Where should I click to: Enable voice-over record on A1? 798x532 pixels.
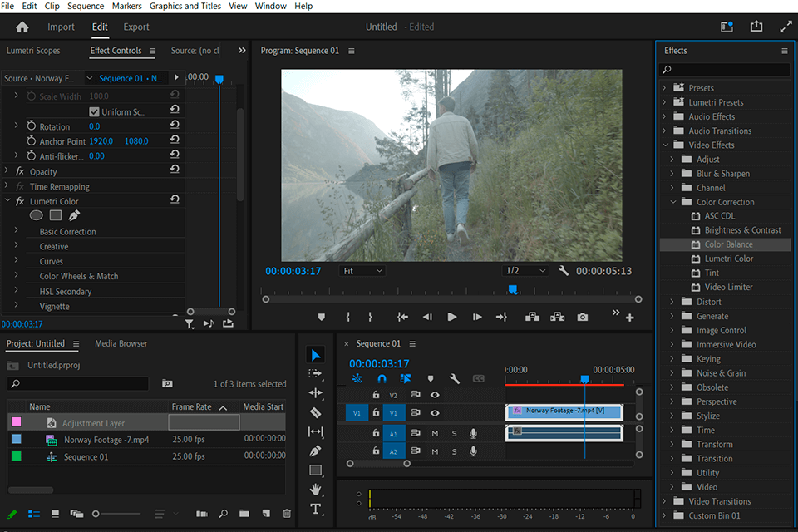(473, 433)
